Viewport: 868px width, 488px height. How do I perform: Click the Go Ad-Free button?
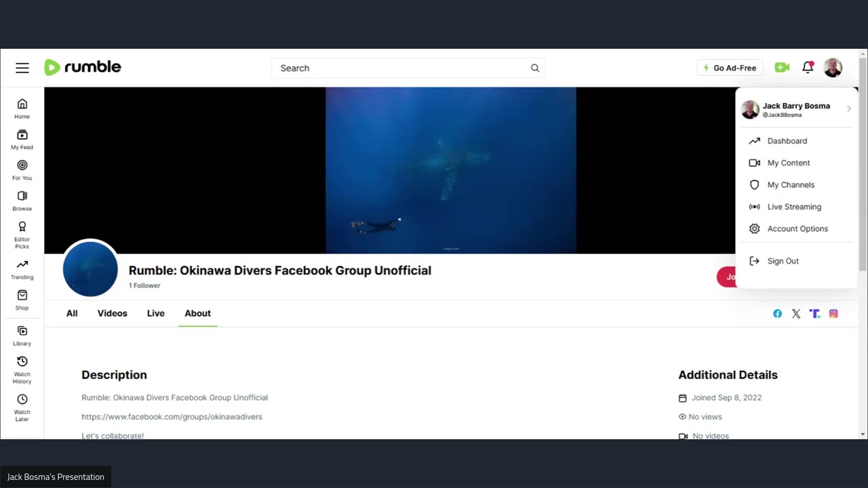tap(730, 68)
